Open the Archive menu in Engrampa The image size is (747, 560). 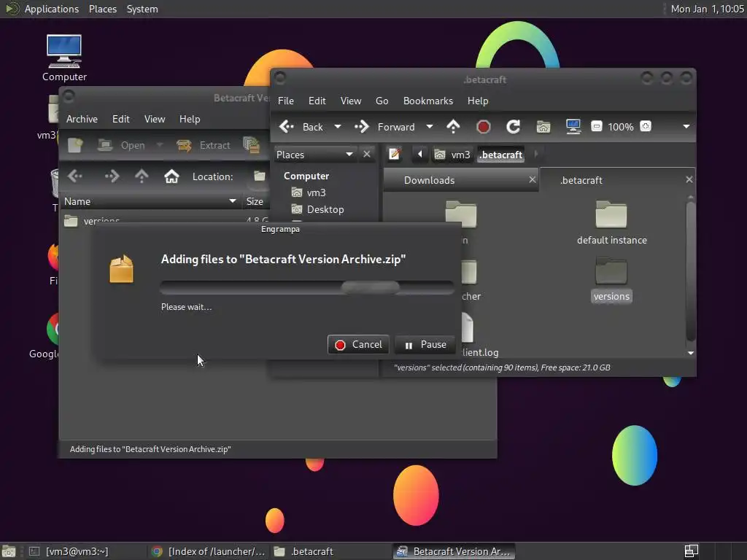82,119
